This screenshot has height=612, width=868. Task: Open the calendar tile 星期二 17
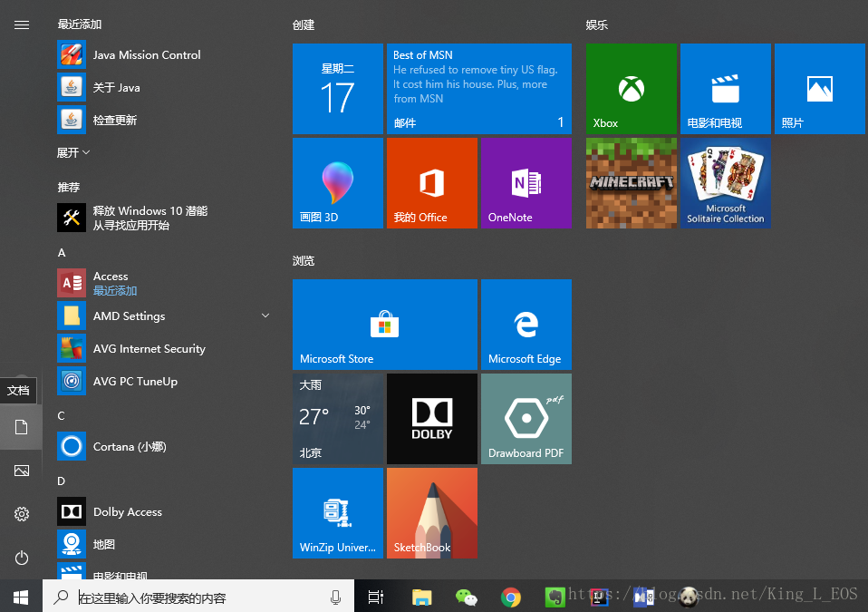click(338, 89)
